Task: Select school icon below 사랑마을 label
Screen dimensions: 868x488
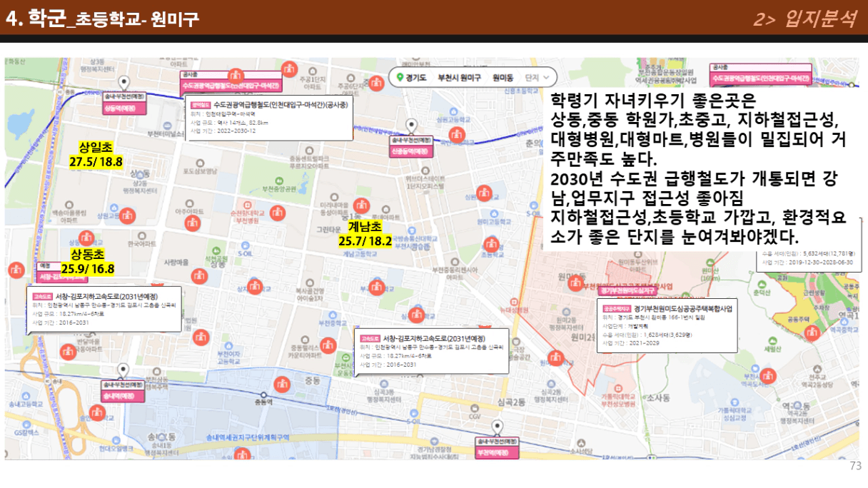Action: (201, 275)
